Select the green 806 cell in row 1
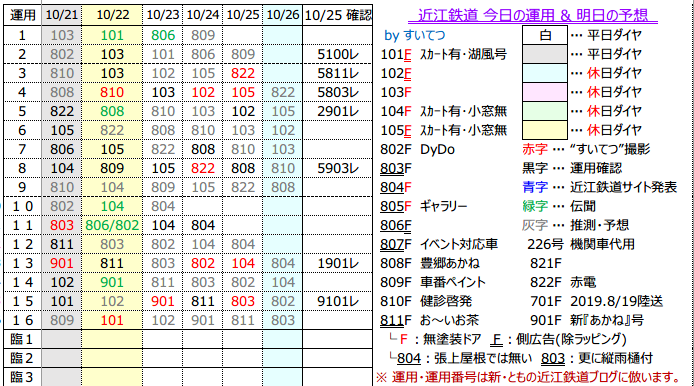The height and width of the screenshot is (386, 694). (163, 35)
